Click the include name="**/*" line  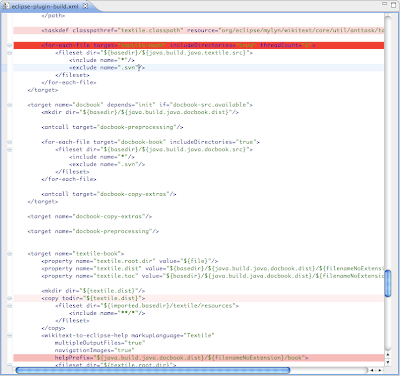click(107, 313)
